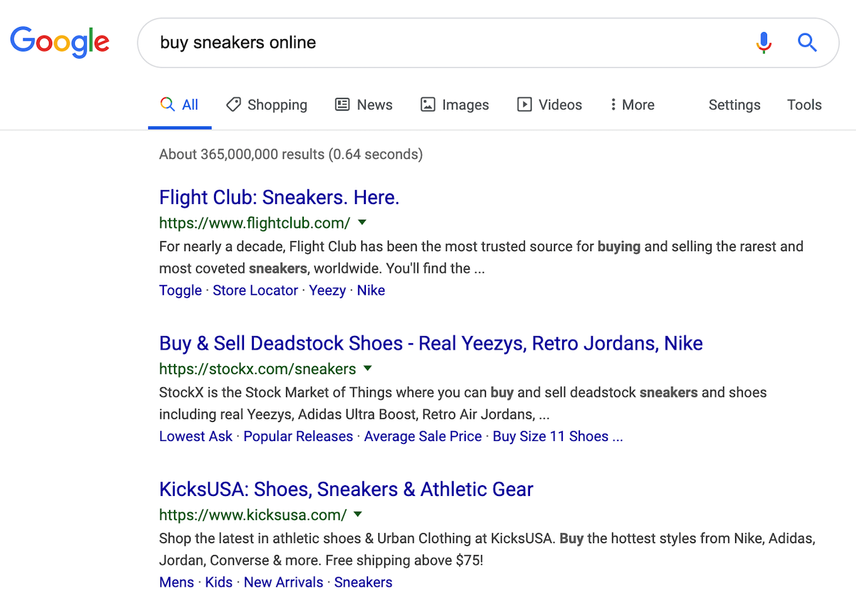Open Buy & Sell Deadstock Shoes result
Viewport: 856px width, 608px height.
tap(430, 343)
